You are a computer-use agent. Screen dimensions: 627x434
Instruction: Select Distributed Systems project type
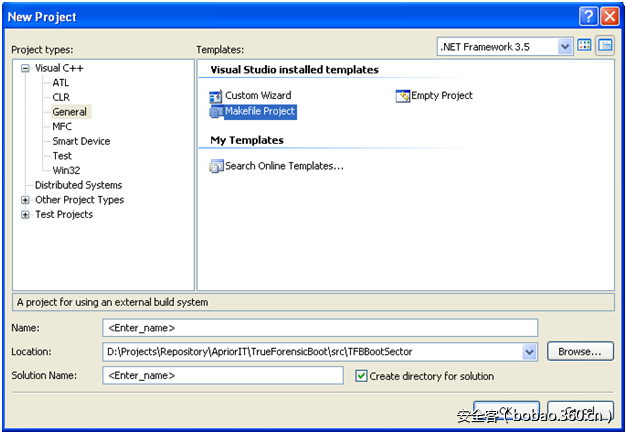coord(78,185)
